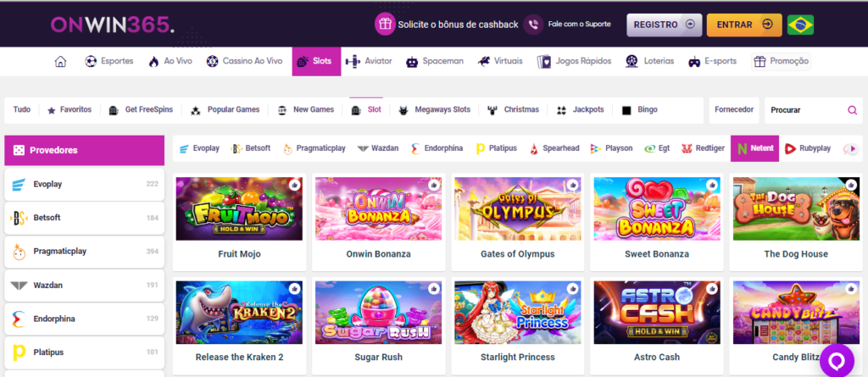Select the Favoritos category filter
Screen dimensions: 868x377
point(70,109)
